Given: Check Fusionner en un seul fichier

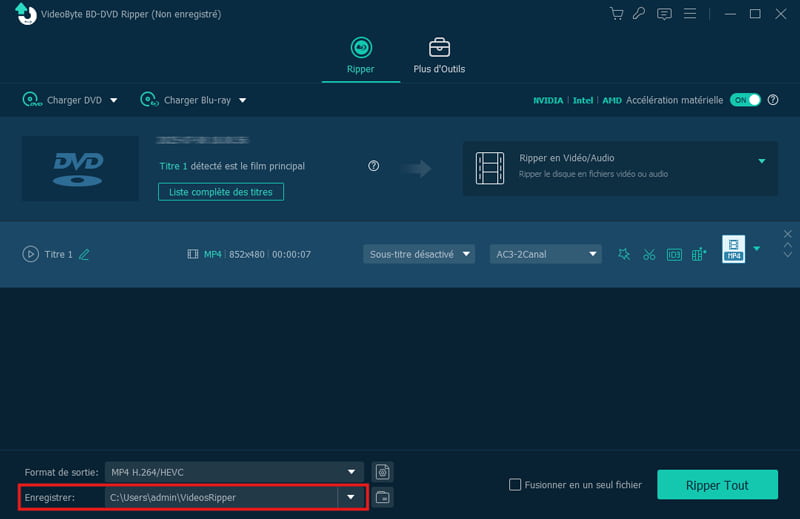Looking at the screenshot, I should tap(515, 485).
